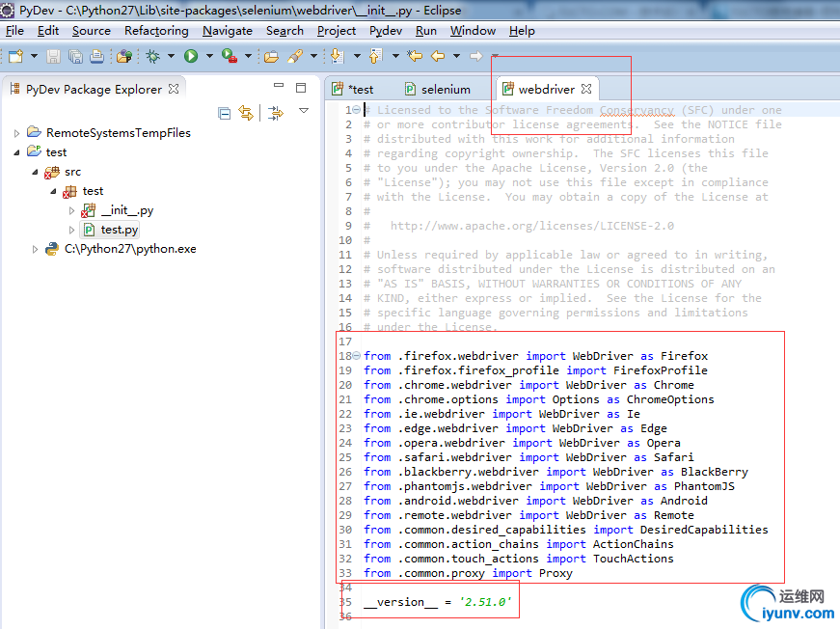Click the Print icon in toolbar
The image size is (840, 629).
tap(96, 56)
